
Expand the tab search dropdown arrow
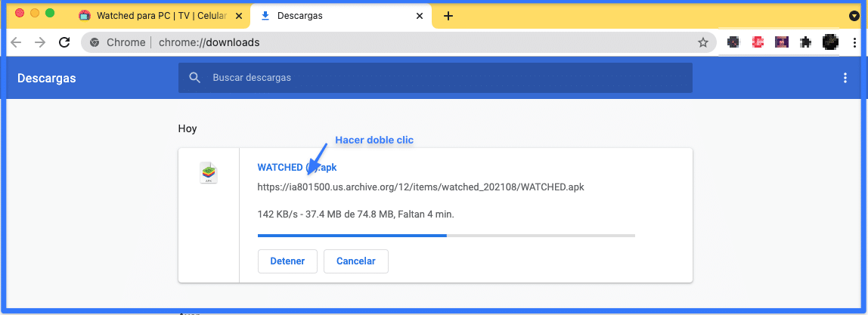[x=854, y=16]
